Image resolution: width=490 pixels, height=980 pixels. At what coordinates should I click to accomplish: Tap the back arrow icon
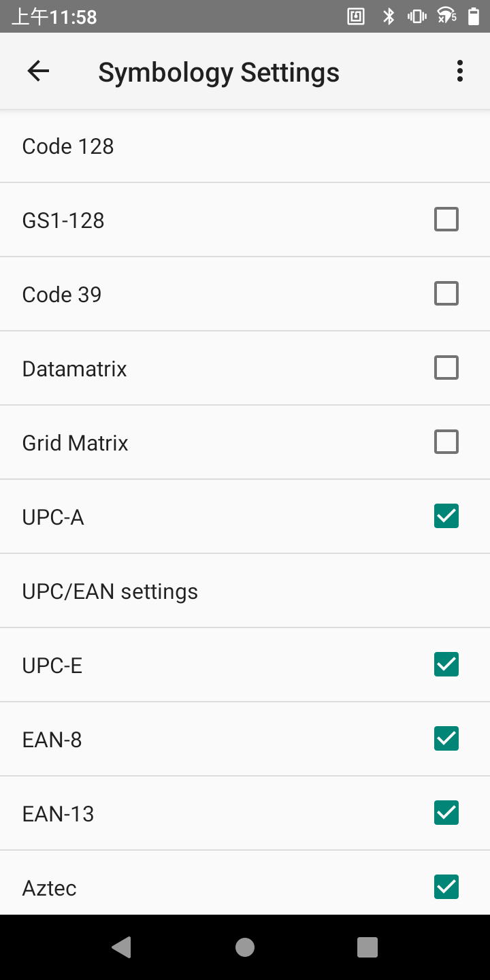tap(38, 71)
